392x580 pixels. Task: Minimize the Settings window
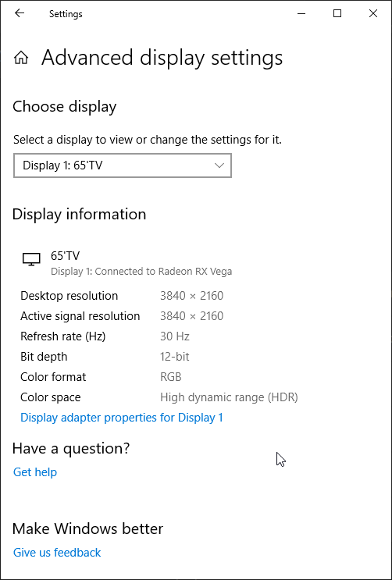tap(301, 14)
